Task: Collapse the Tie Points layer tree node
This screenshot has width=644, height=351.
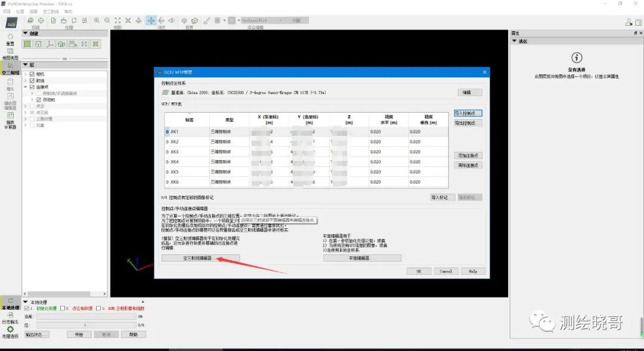Action: coord(26,87)
